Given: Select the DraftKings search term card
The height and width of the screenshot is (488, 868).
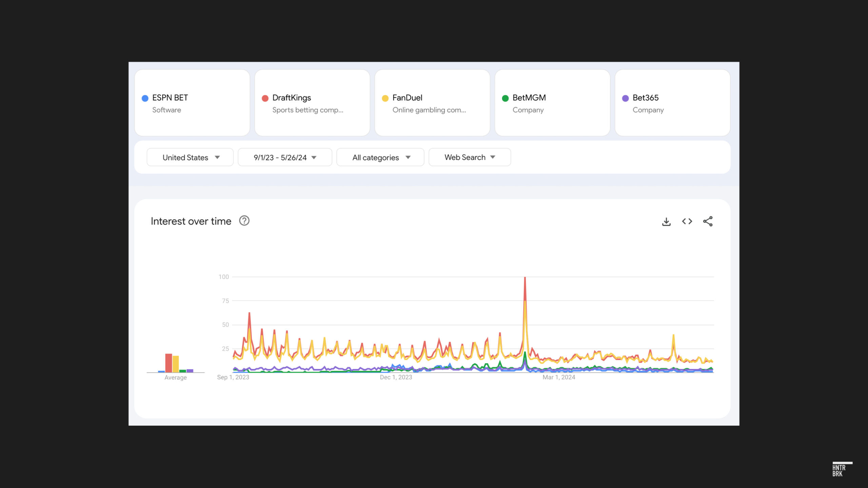Looking at the screenshot, I should (x=312, y=103).
